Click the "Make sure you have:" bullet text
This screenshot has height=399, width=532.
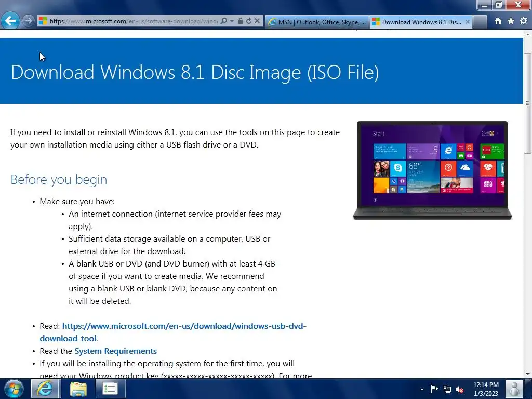(x=77, y=201)
